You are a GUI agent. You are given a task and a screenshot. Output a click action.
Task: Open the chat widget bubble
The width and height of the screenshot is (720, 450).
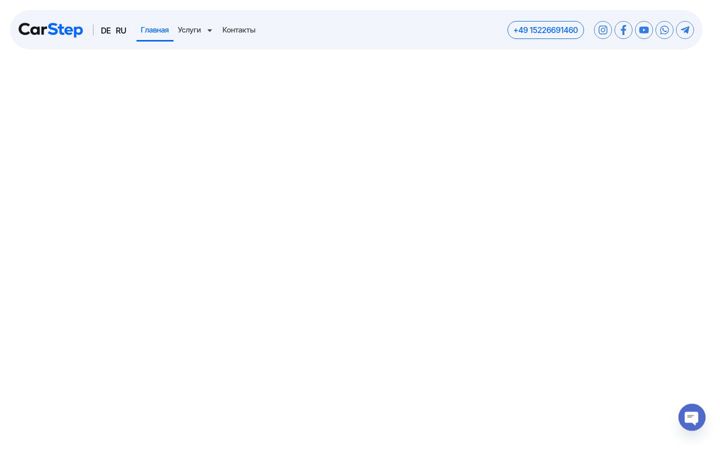click(x=692, y=417)
